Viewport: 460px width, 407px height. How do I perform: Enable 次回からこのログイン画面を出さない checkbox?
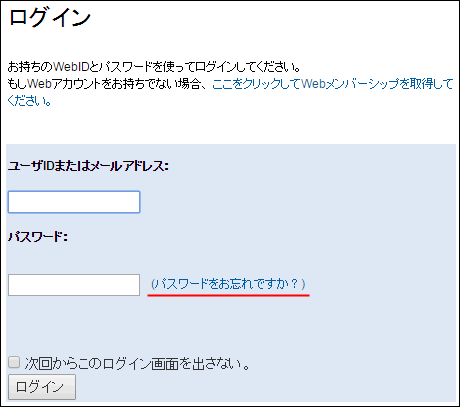click(x=14, y=362)
